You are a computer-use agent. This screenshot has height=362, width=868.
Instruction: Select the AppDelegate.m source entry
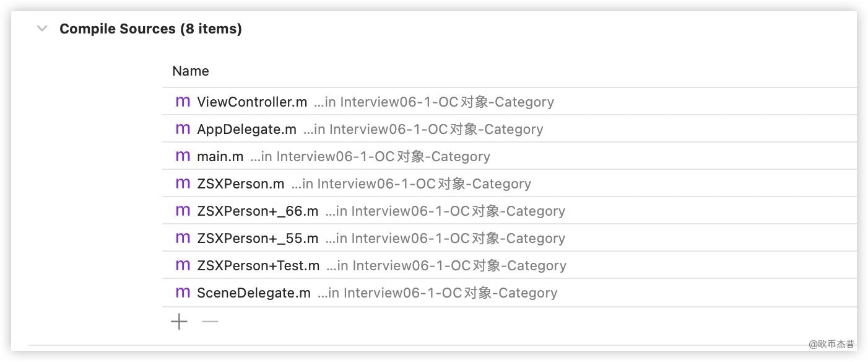(246, 129)
